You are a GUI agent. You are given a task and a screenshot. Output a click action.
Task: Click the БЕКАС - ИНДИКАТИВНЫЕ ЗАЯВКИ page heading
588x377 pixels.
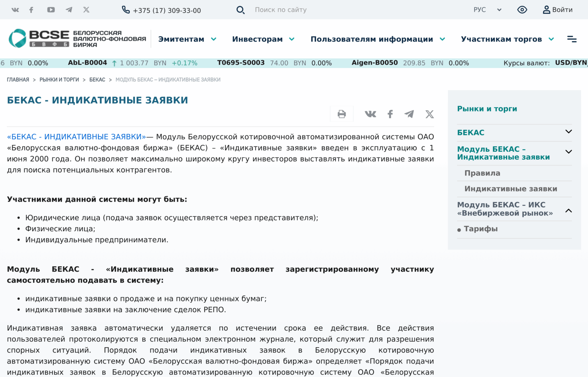[97, 100]
